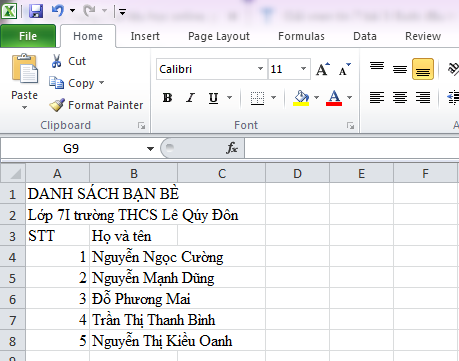Viewport: 459px width, 361px height.
Task: Click the Name Box showing G9
Action: (71, 148)
